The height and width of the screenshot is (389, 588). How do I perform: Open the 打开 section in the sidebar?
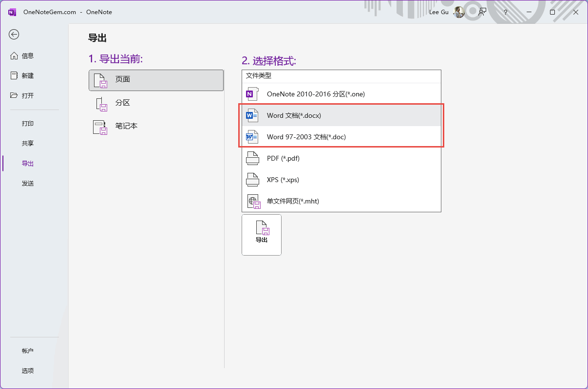28,96
